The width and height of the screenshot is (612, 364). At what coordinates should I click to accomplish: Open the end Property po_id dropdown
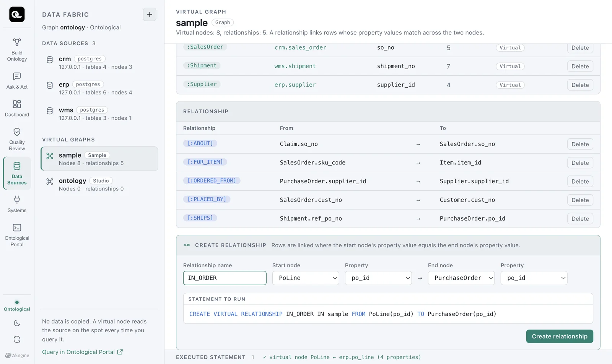click(x=534, y=278)
